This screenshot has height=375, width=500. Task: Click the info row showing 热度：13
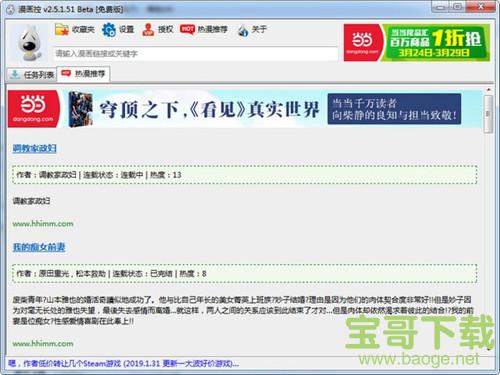[245, 175]
